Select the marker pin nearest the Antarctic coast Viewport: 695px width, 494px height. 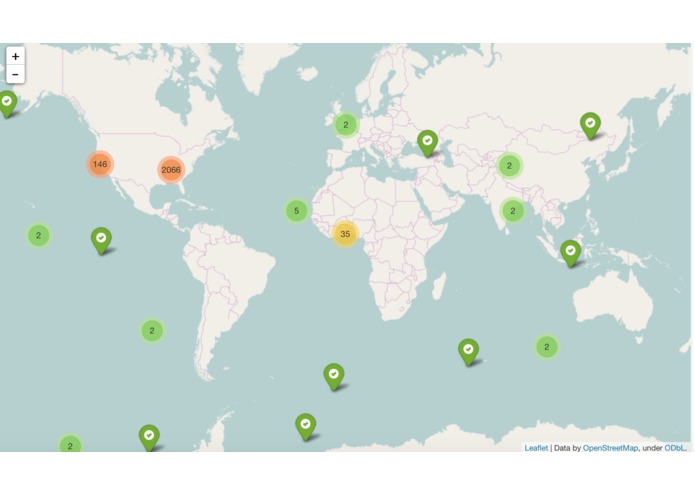tap(305, 427)
